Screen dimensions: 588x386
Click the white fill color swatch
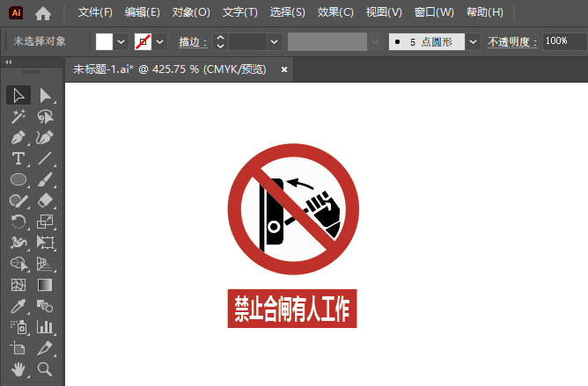click(x=104, y=41)
